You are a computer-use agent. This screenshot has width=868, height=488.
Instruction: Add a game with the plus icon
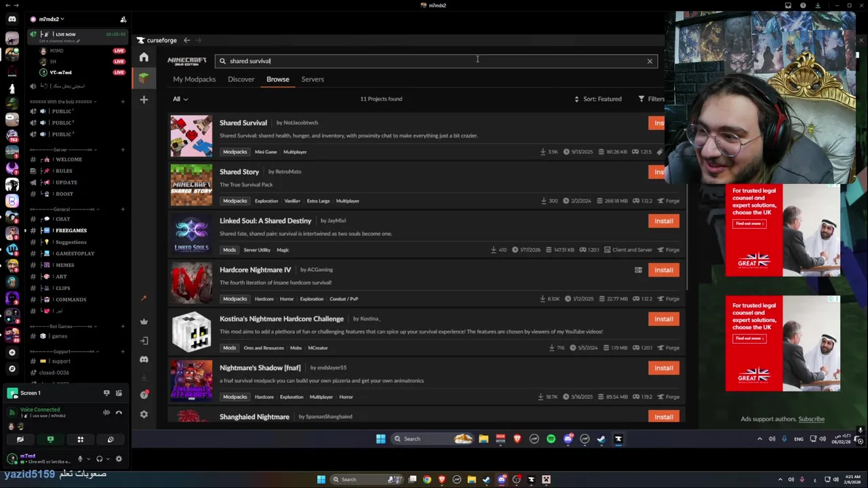tap(144, 100)
